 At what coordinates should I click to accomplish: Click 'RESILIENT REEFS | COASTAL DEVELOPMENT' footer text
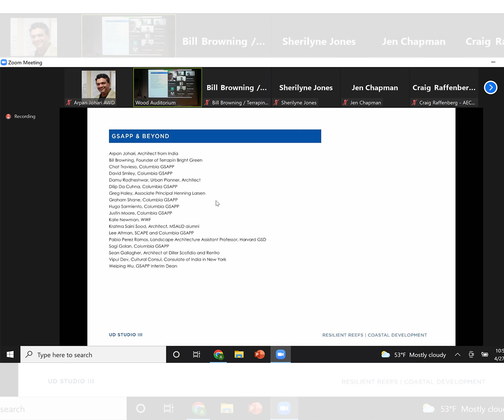pos(375,335)
